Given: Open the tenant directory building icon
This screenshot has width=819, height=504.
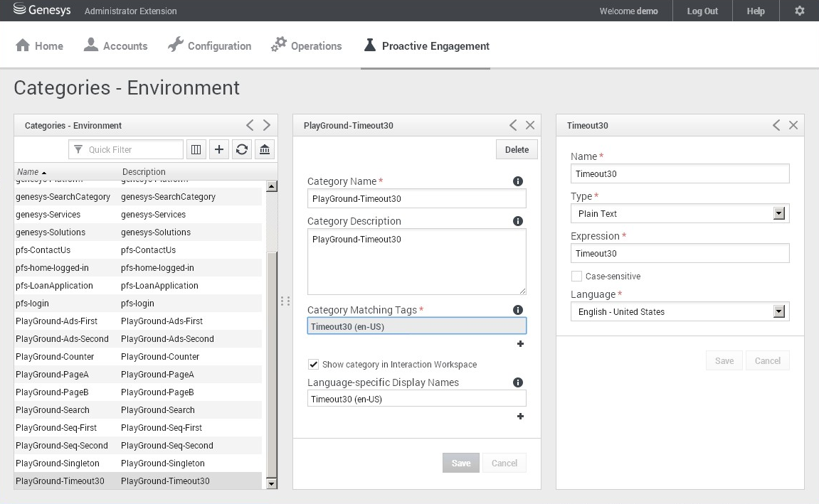Looking at the screenshot, I should point(265,149).
